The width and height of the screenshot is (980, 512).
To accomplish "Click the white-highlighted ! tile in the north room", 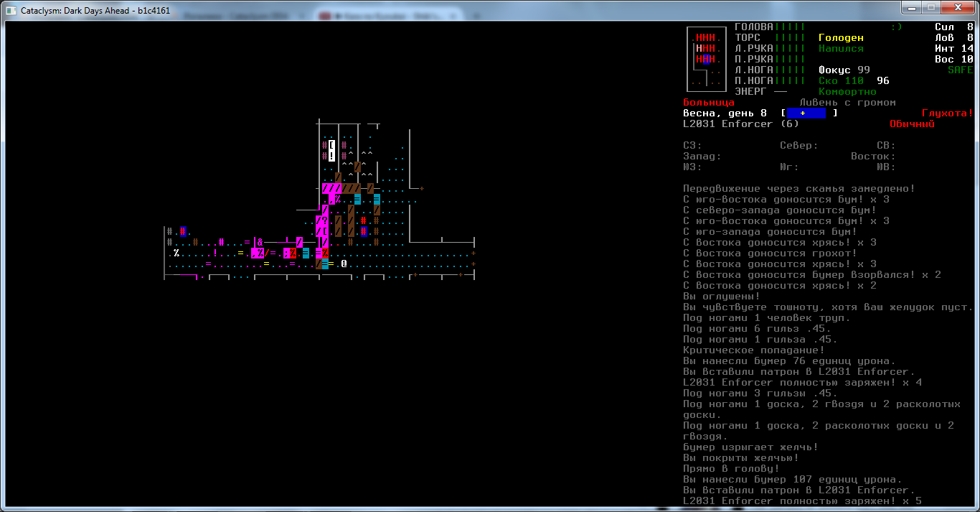I will tap(331, 156).
